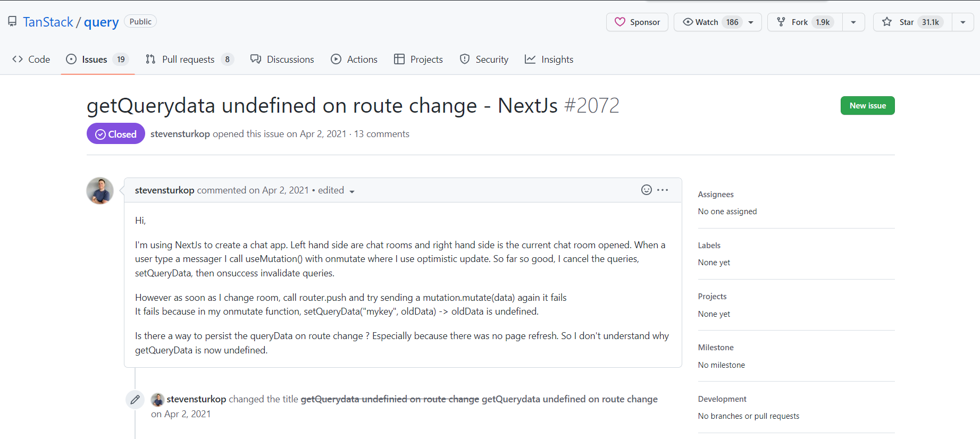The height and width of the screenshot is (439, 980).
Task: Switch to the Pull requests tab
Action: 189,59
